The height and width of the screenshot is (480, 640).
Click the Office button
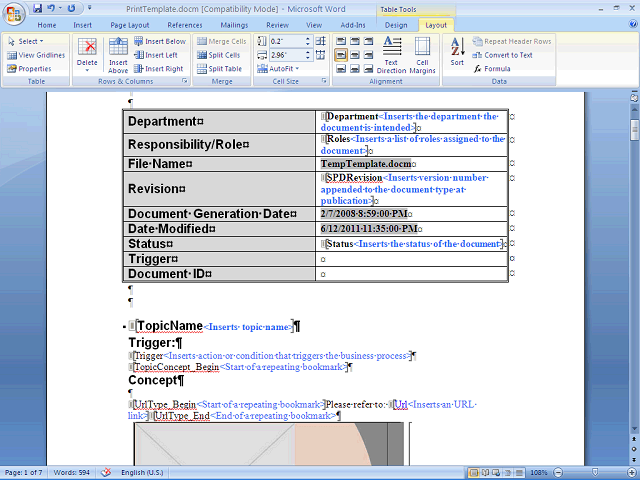pos(13,14)
